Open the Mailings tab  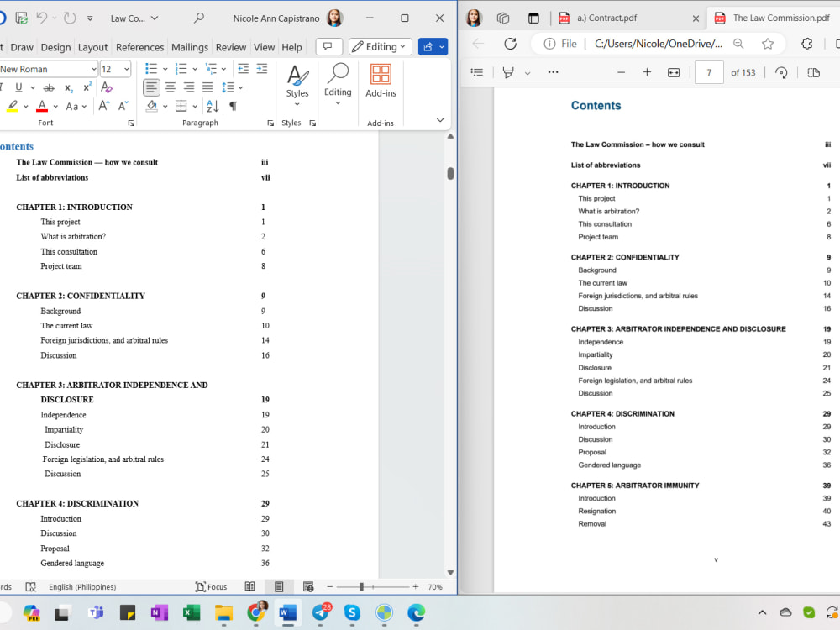pyautogui.click(x=190, y=47)
